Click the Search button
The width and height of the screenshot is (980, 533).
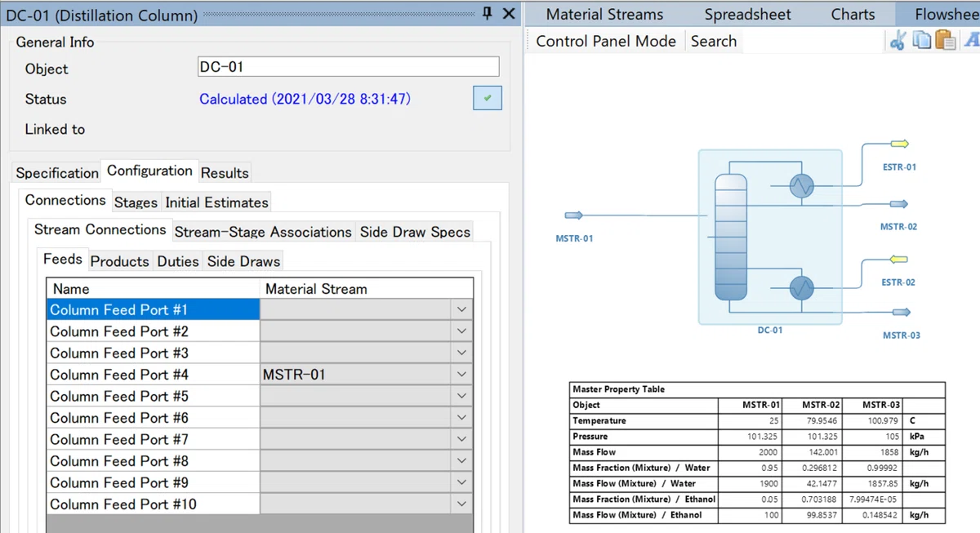pos(714,41)
